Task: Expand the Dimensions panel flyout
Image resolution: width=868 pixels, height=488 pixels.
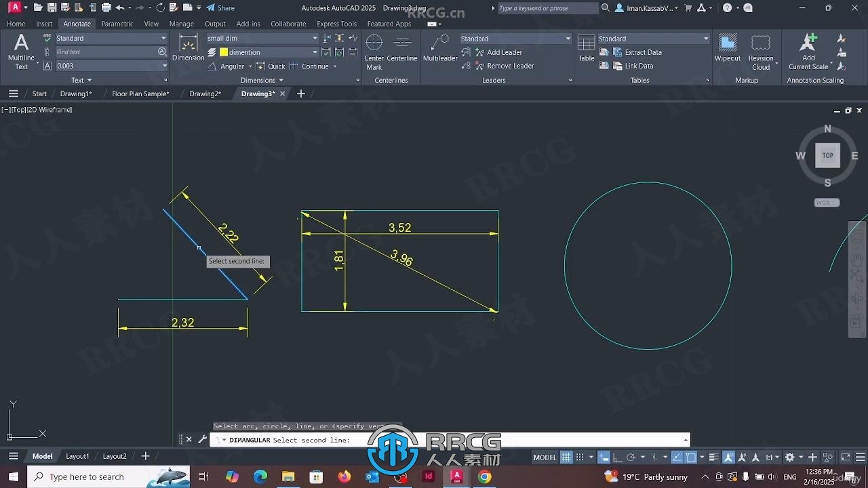Action: pos(262,80)
